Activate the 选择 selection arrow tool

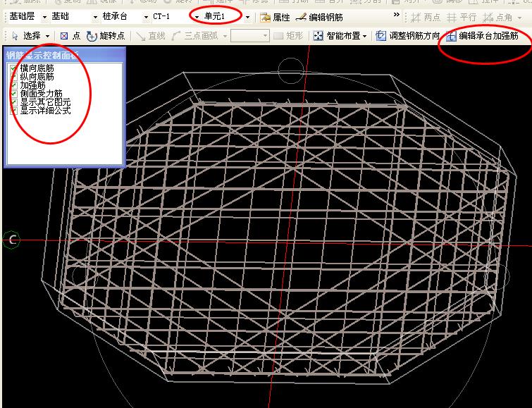(x=26, y=36)
